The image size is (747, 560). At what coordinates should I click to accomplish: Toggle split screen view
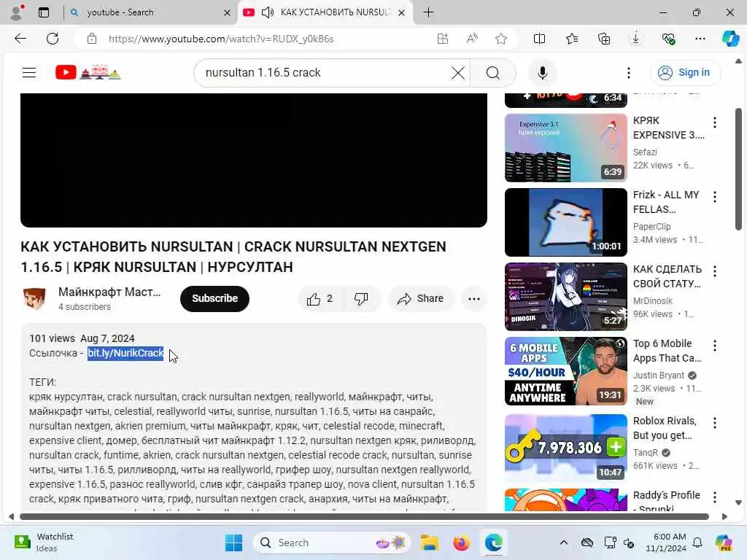539,39
